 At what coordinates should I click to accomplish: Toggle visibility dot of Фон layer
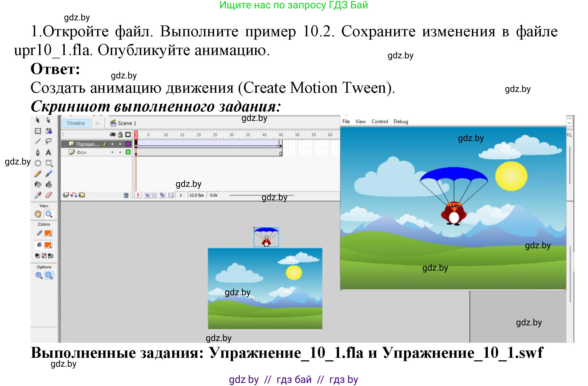[112, 152]
